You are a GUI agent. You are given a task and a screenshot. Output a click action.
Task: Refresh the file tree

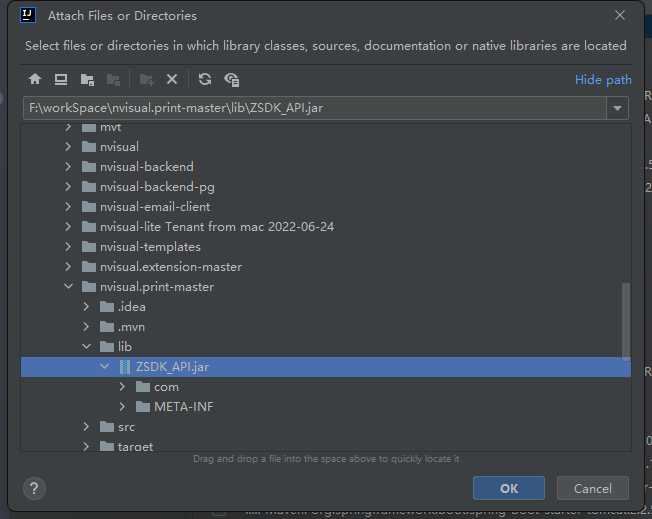(x=205, y=79)
